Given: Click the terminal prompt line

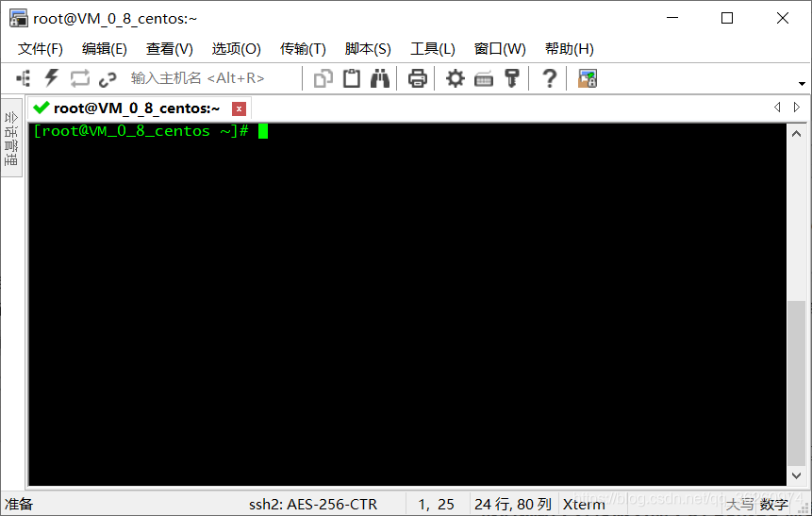Looking at the screenshot, I should (x=150, y=131).
